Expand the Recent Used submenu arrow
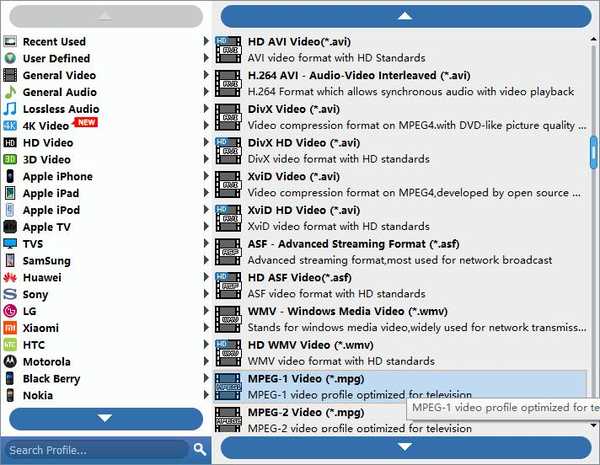The image size is (600, 465). (206, 41)
